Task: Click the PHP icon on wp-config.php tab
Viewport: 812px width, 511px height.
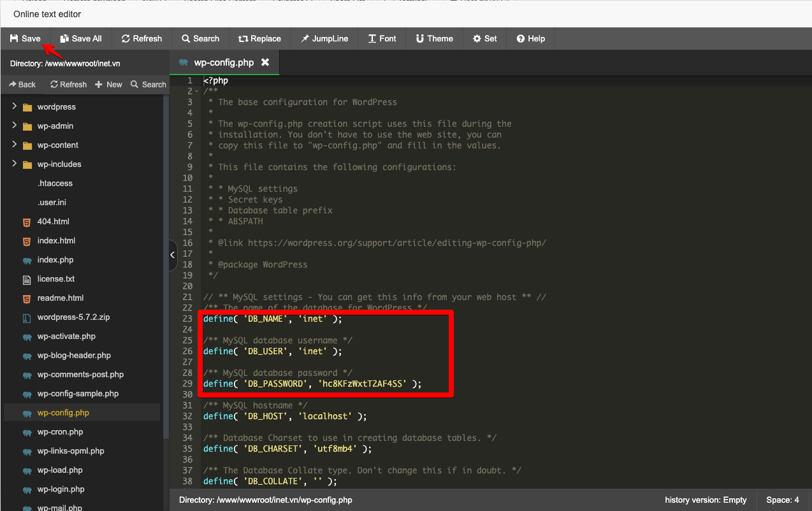Action: point(184,62)
